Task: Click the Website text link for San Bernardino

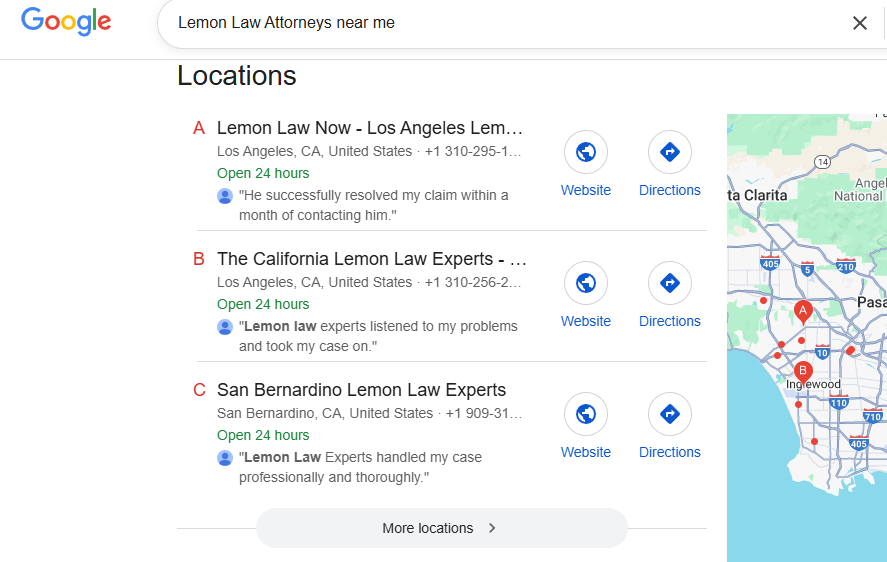Action: [586, 452]
